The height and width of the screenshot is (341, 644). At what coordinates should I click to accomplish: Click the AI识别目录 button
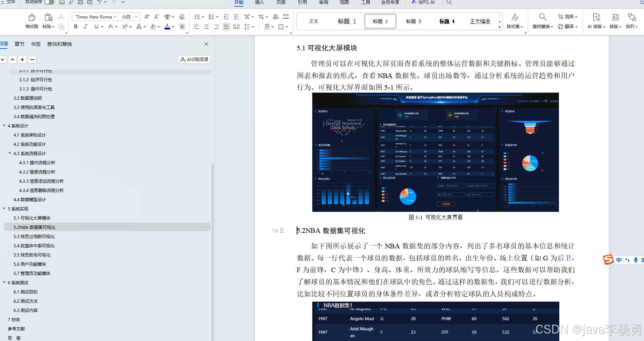pyautogui.click(x=194, y=59)
